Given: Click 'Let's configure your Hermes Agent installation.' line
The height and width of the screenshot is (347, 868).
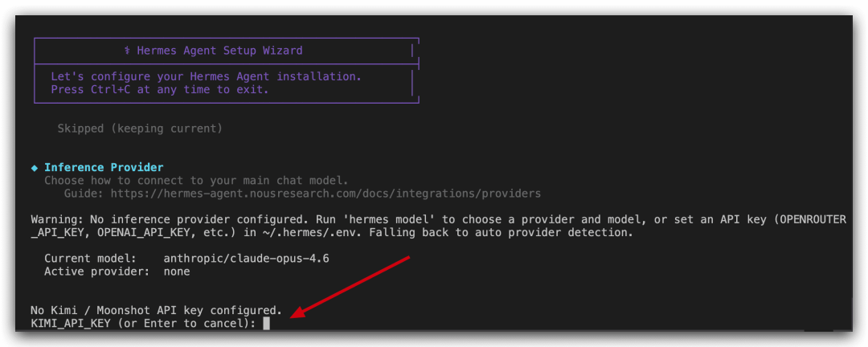Looking at the screenshot, I should coord(206,76).
